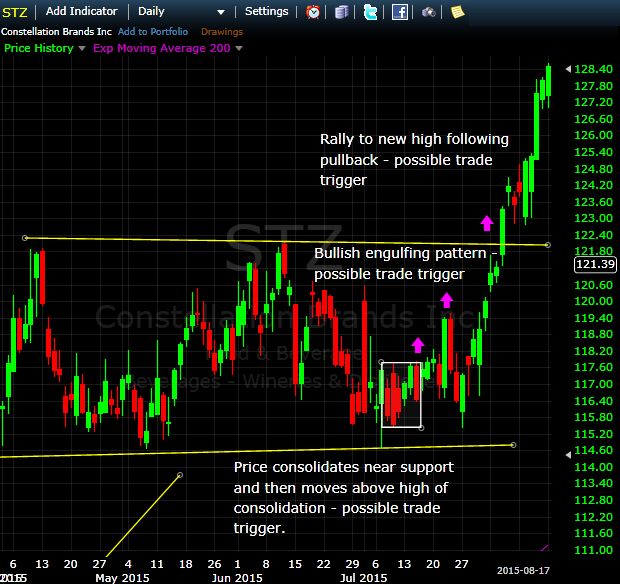Click the stacked documents icon in toolbar
This screenshot has height=584, width=620.
(x=343, y=12)
